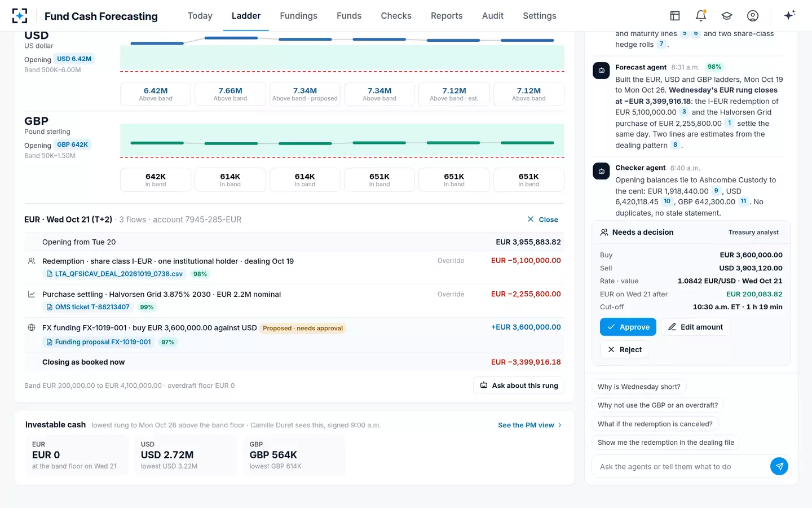Click the globe icon on FX funding row
The image size is (812, 508).
click(x=32, y=327)
